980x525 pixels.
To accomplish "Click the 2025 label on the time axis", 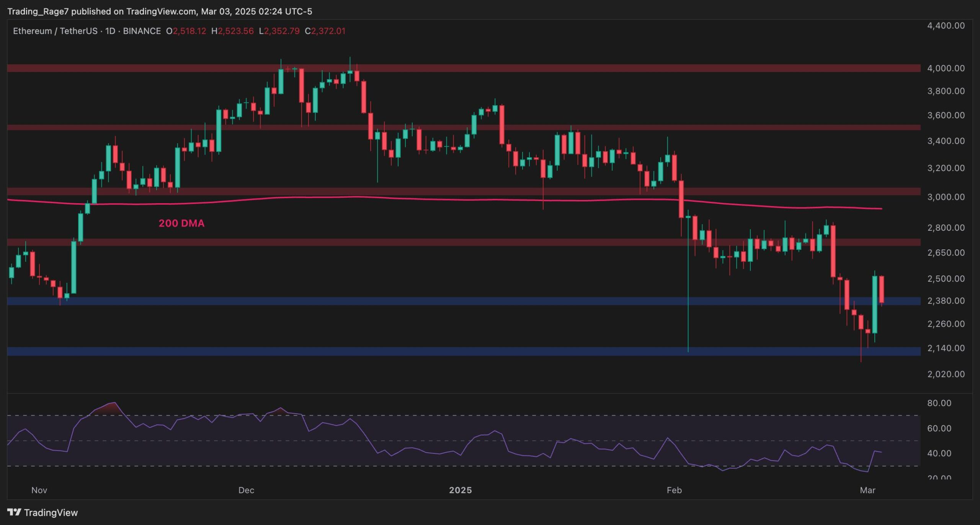I will coord(460,490).
